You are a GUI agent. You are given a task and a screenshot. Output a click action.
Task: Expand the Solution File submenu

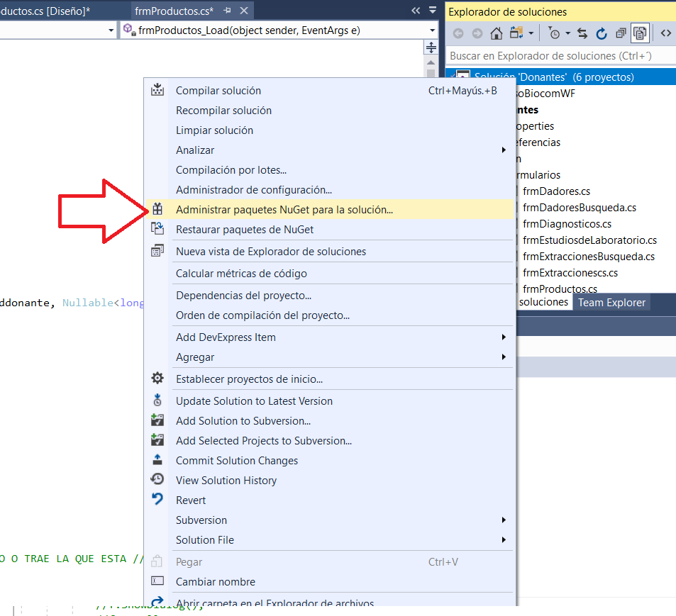[330, 540]
